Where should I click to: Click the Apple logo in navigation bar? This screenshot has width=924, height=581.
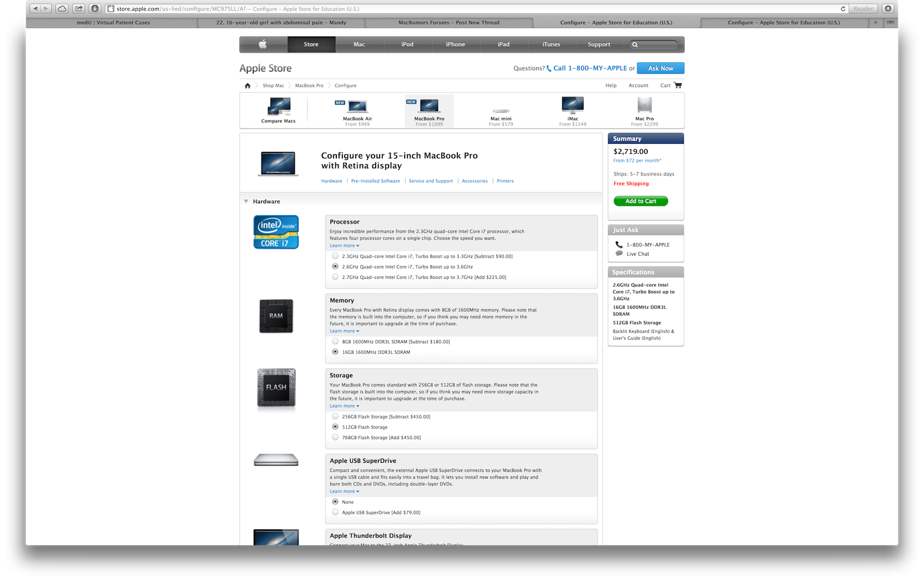click(x=263, y=44)
